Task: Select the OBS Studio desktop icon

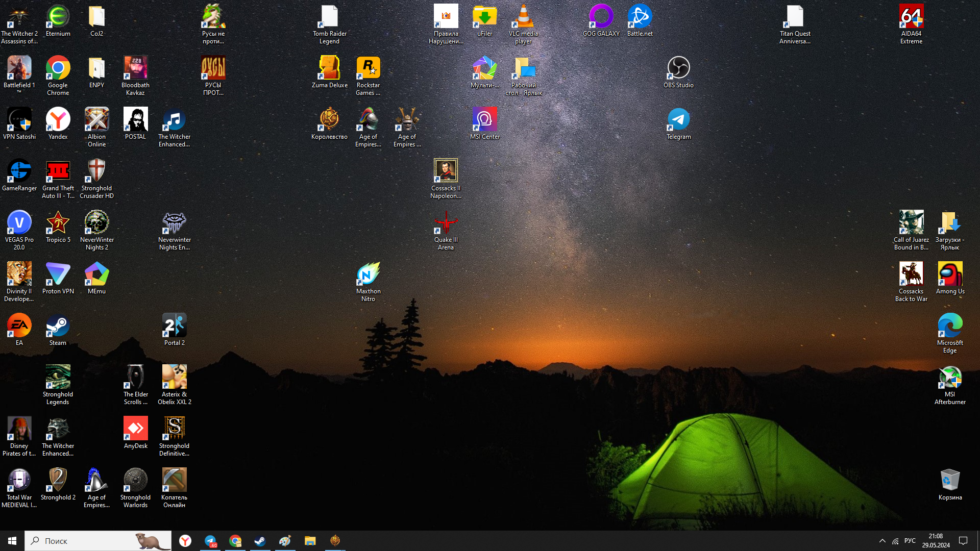Action: tap(679, 68)
